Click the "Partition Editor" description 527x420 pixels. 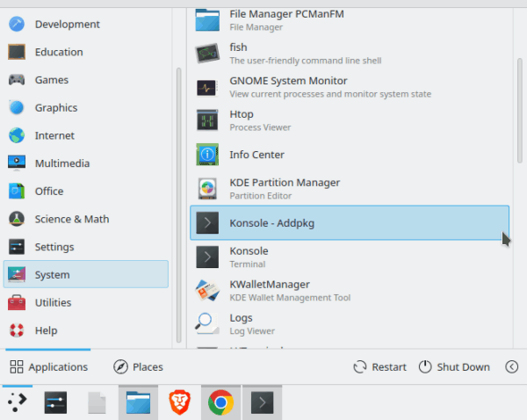(x=260, y=196)
